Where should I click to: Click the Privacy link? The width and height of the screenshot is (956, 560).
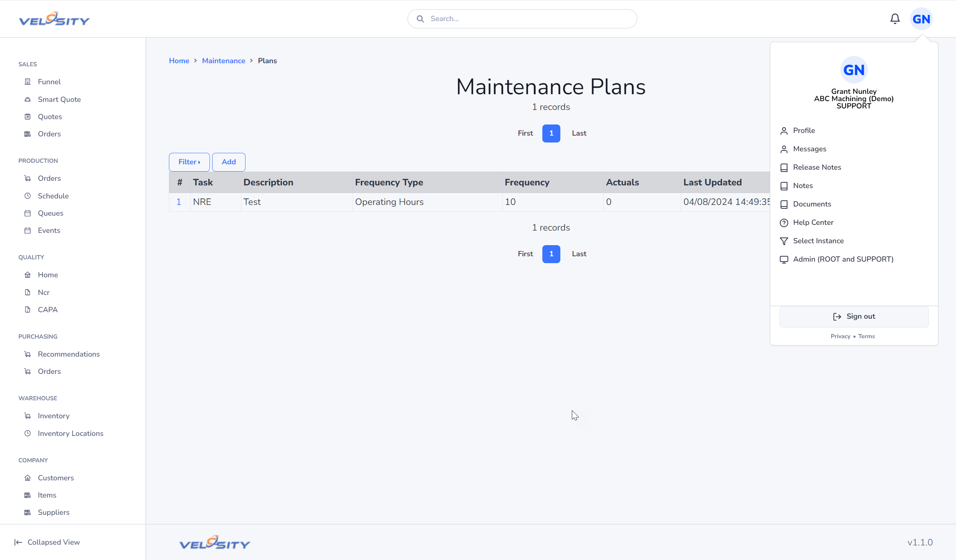coord(840,336)
